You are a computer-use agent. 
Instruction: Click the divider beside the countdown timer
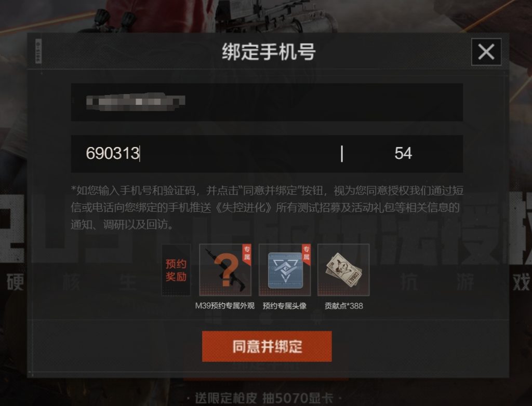342,154
